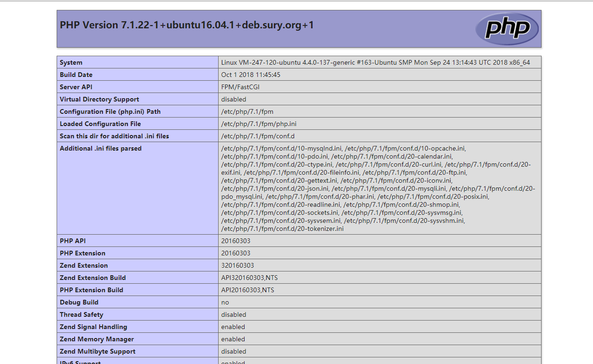Click the Loaded Configuration File label
593x364 pixels.
tap(100, 124)
